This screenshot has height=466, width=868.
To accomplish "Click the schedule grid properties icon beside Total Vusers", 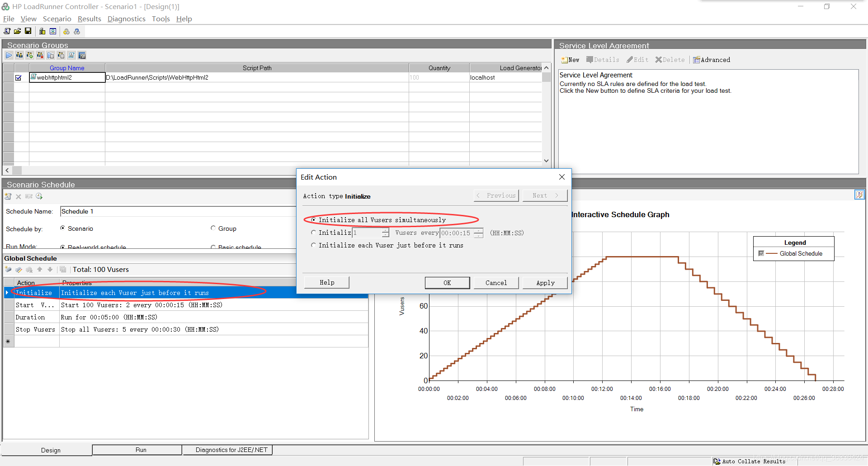I will tap(63, 270).
